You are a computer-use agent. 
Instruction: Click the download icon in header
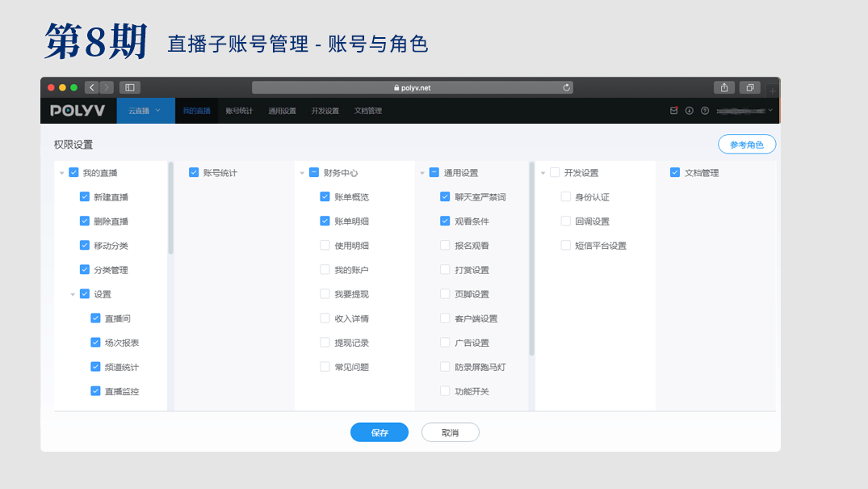click(x=690, y=111)
